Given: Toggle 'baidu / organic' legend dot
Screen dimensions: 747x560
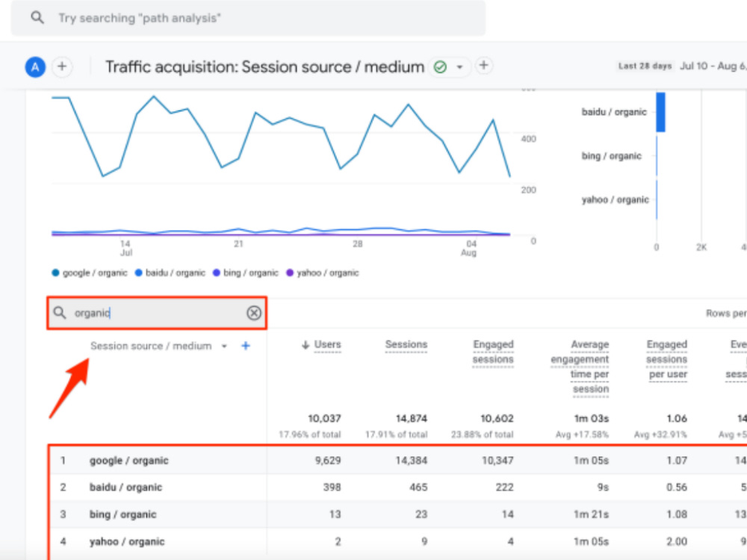Looking at the screenshot, I should coord(139,273).
